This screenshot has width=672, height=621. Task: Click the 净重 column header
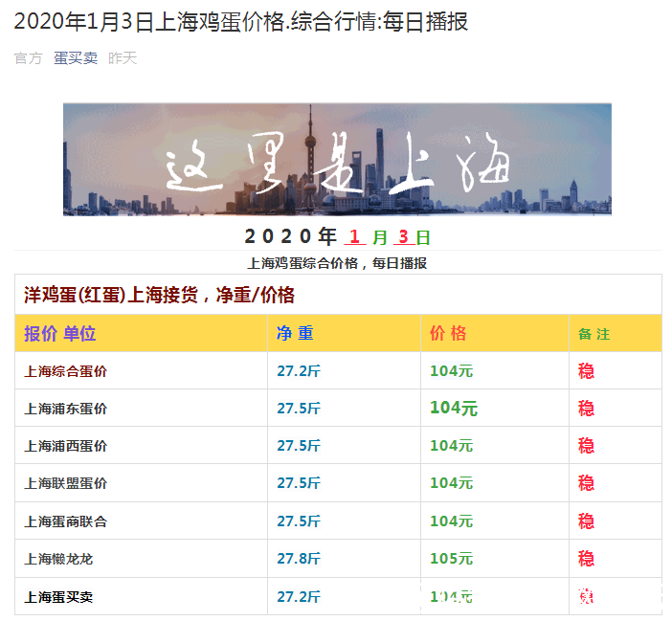295,334
